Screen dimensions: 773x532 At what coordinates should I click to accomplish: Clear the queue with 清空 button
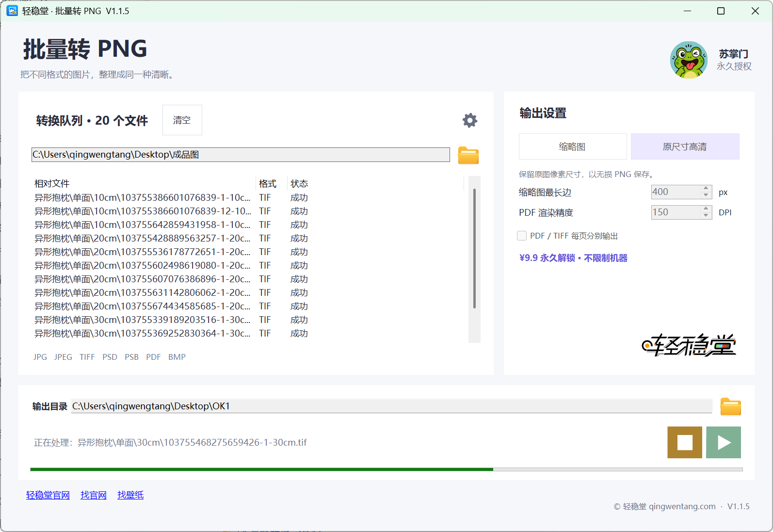(x=182, y=120)
